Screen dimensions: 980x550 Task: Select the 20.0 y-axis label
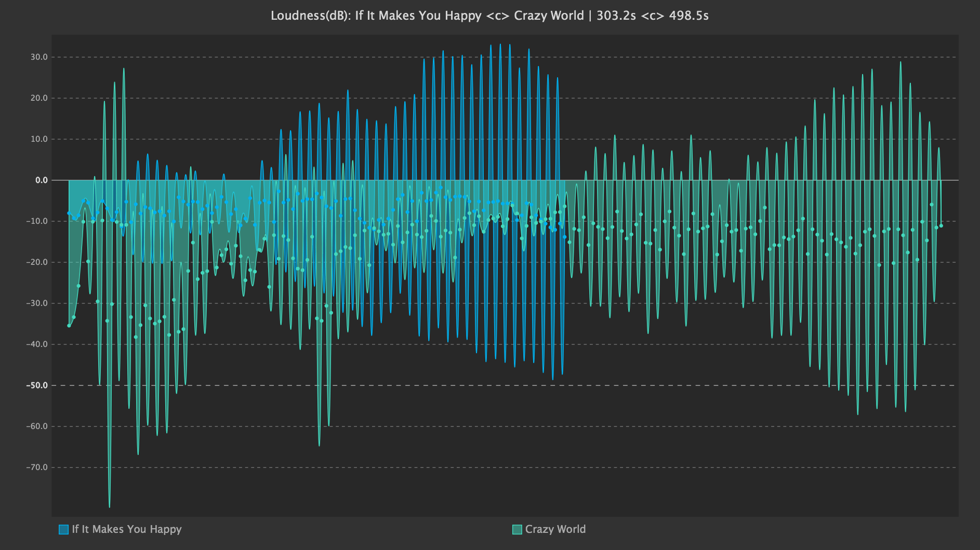click(39, 98)
